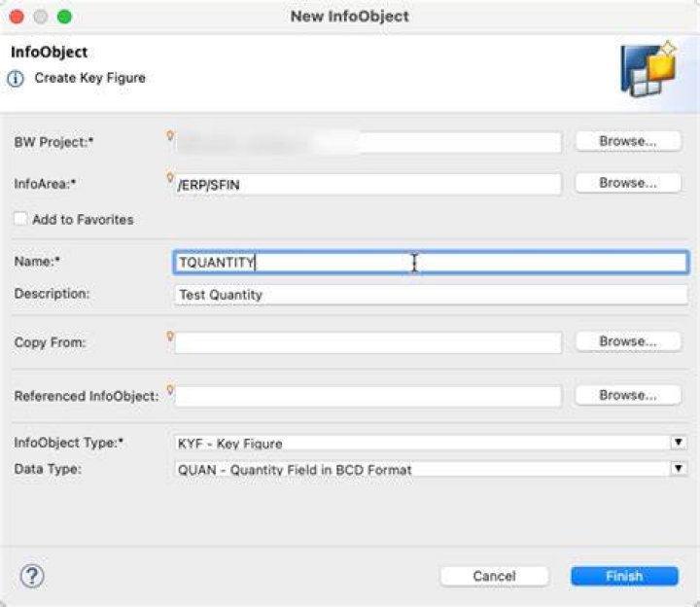Focus the BW Project input field
The image size is (700, 607).
click(x=367, y=142)
